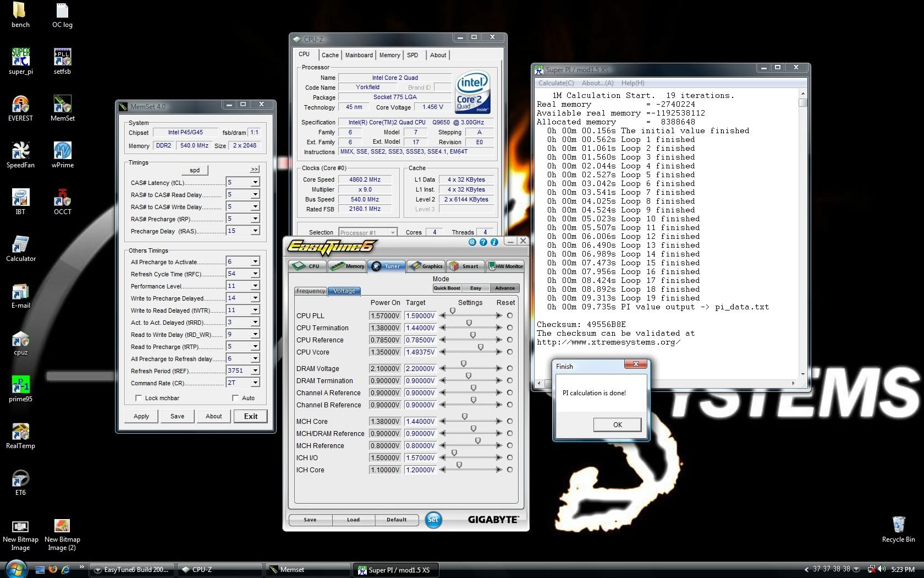924x578 pixels.
Task: Open Super PI Calculate(C) menu
Action: click(556, 83)
